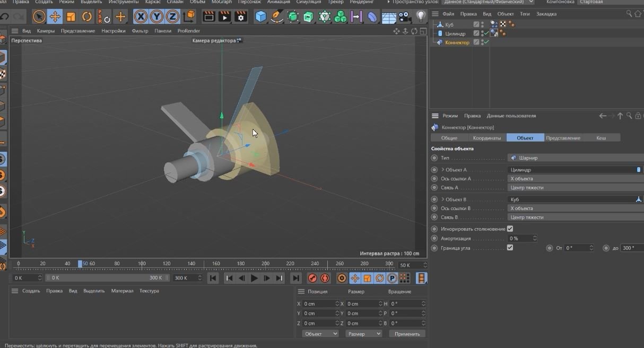Select the Общие tab

click(x=449, y=138)
